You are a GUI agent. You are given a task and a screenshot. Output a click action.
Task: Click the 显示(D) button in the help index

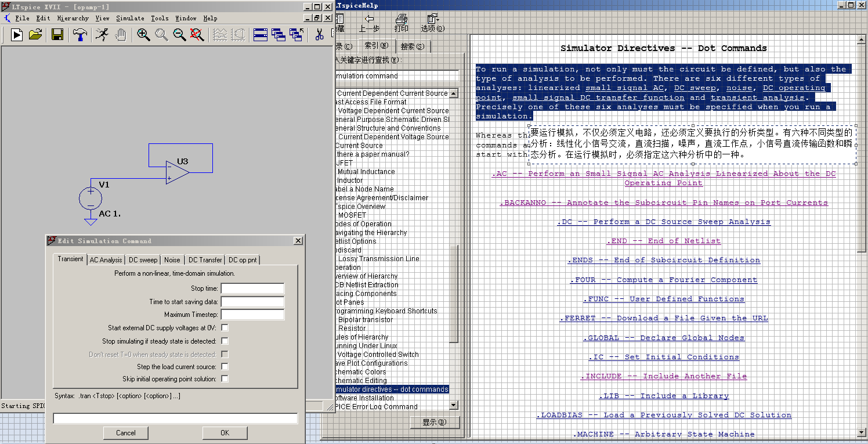click(x=434, y=423)
